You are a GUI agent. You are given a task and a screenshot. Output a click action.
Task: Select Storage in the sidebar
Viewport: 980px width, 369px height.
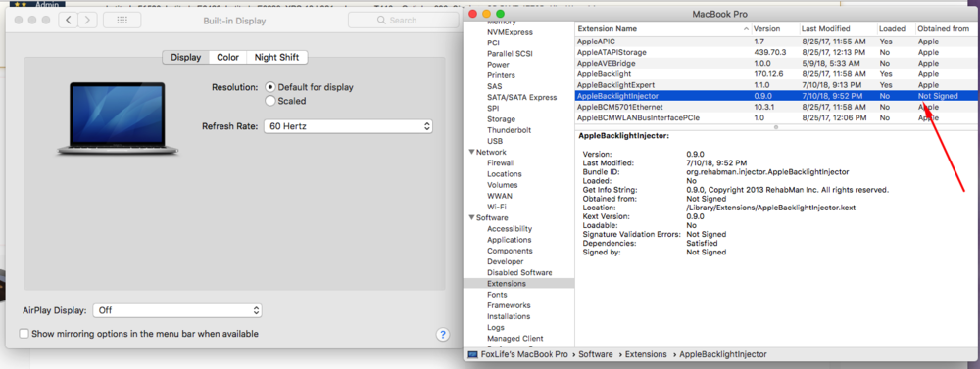point(501,119)
